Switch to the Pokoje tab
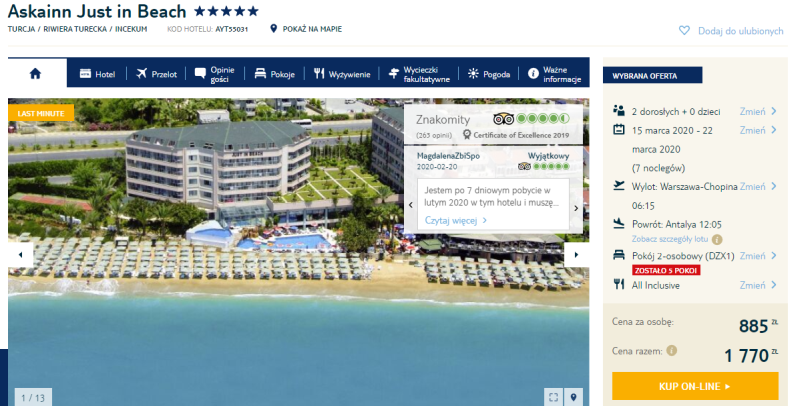 click(x=274, y=74)
